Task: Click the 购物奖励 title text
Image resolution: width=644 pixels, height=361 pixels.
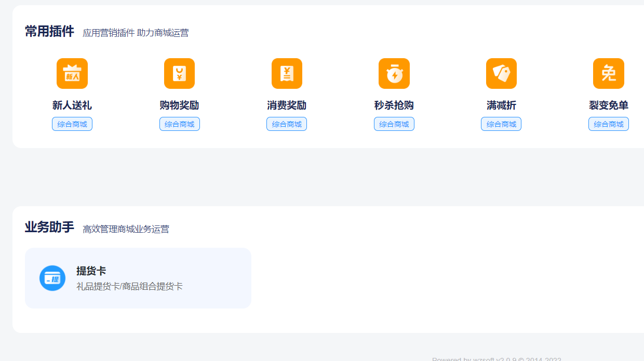Action: [x=179, y=105]
